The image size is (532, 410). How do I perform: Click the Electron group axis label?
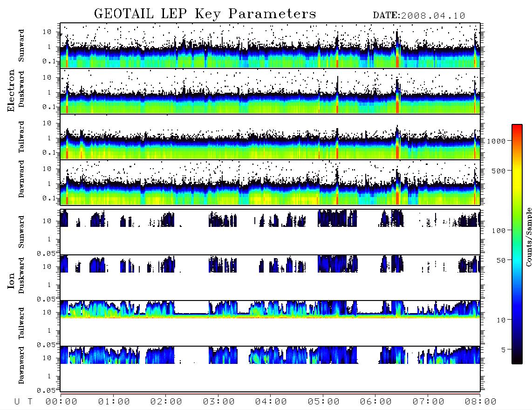(11, 91)
